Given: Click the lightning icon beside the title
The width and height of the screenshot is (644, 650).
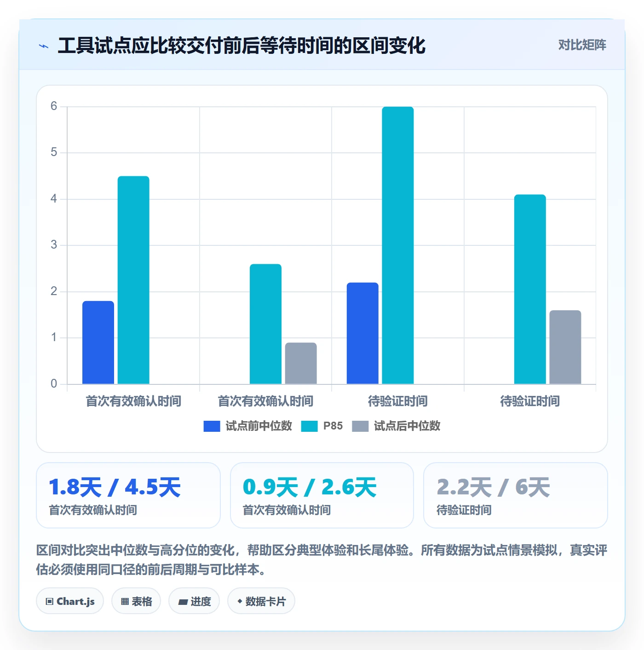Looking at the screenshot, I should (x=44, y=46).
